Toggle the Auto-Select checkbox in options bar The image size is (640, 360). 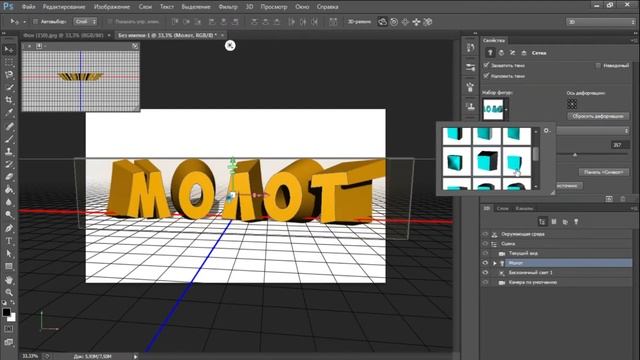pyautogui.click(x=36, y=22)
